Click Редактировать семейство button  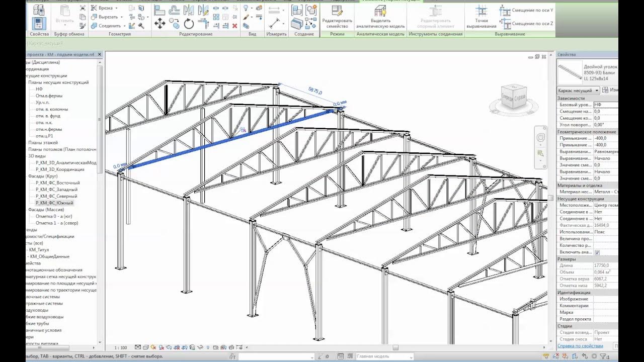click(337, 17)
